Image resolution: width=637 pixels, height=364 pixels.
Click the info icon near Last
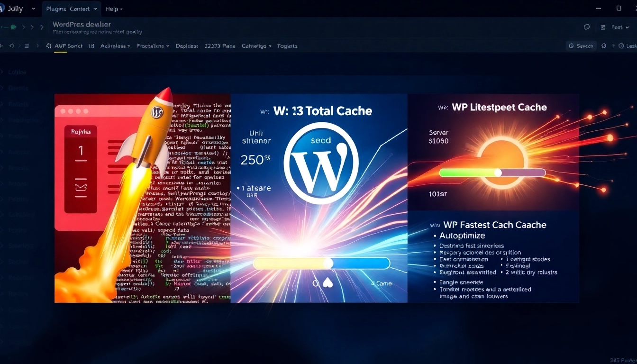point(620,46)
